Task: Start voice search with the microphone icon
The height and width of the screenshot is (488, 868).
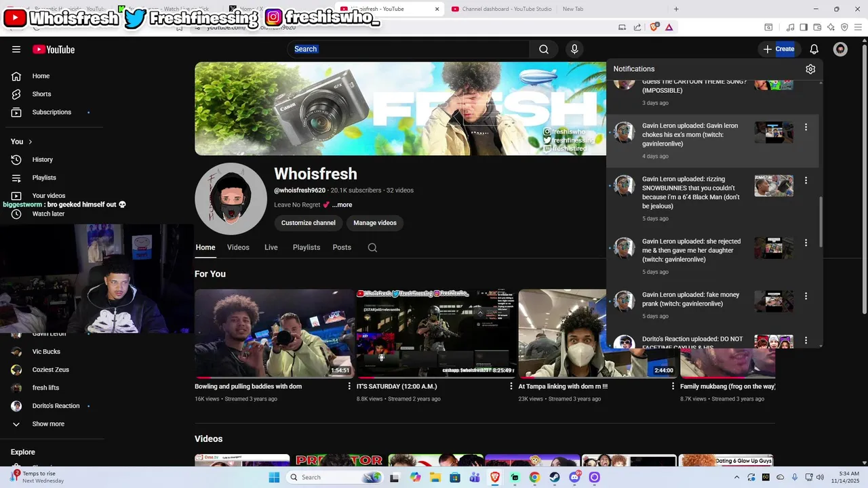Action: [x=574, y=49]
